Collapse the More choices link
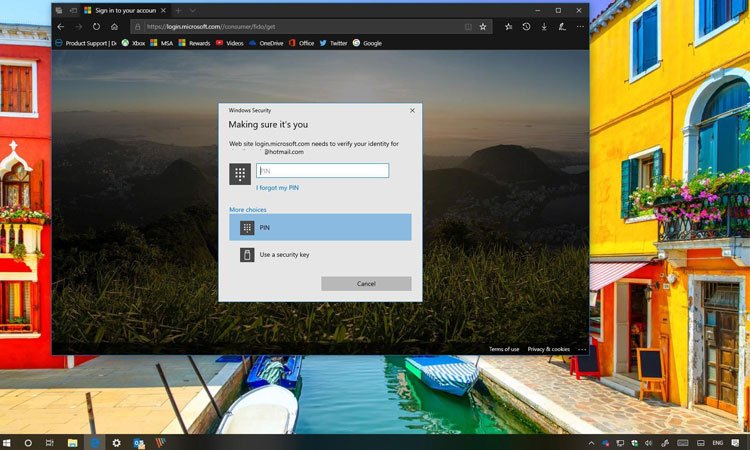The width and height of the screenshot is (750, 450). pyautogui.click(x=247, y=210)
